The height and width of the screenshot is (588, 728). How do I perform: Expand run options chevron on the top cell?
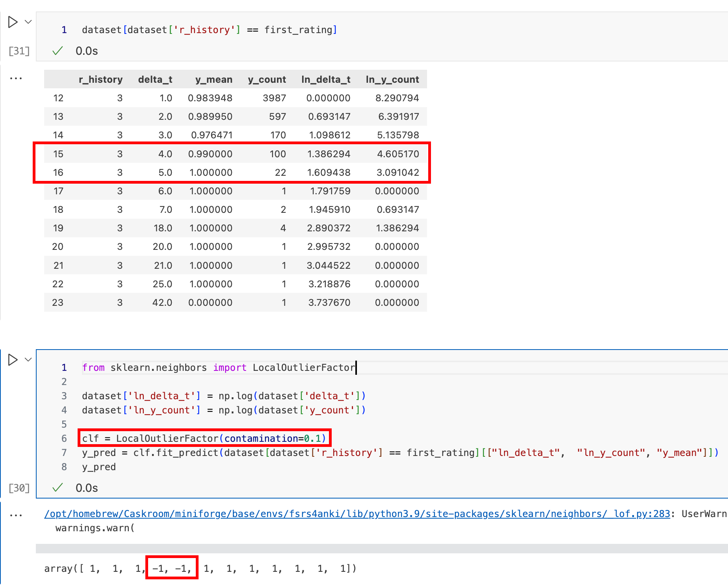point(28,22)
